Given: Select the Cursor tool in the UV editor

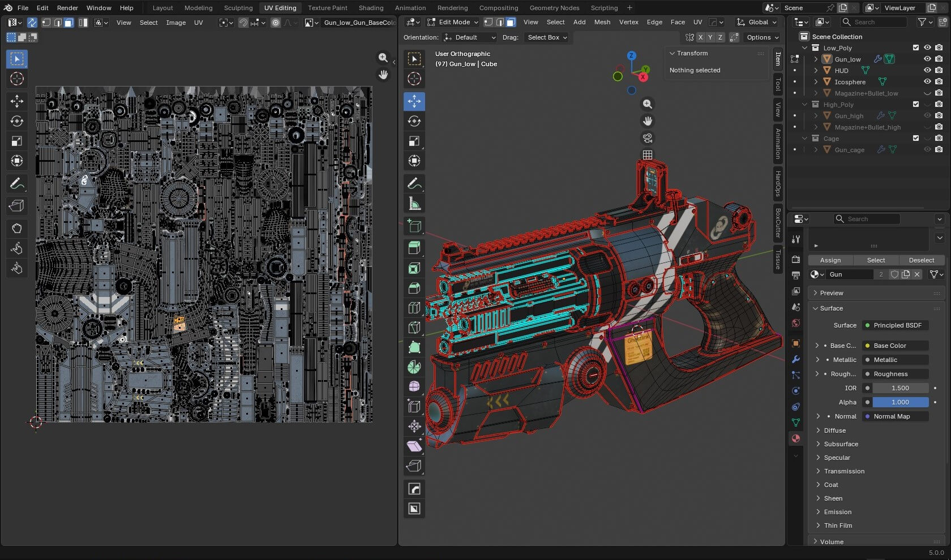Looking at the screenshot, I should click(x=17, y=79).
